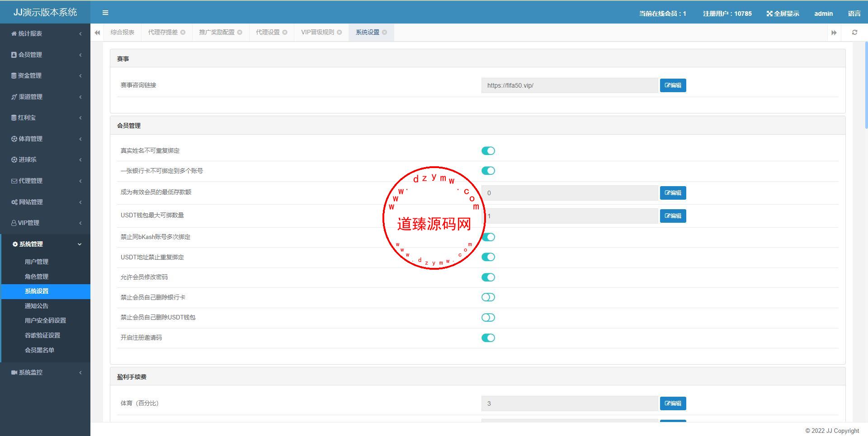Viewport: 868px width, 436px height.
Task: Switch to the 综合报表 tab
Action: click(123, 32)
